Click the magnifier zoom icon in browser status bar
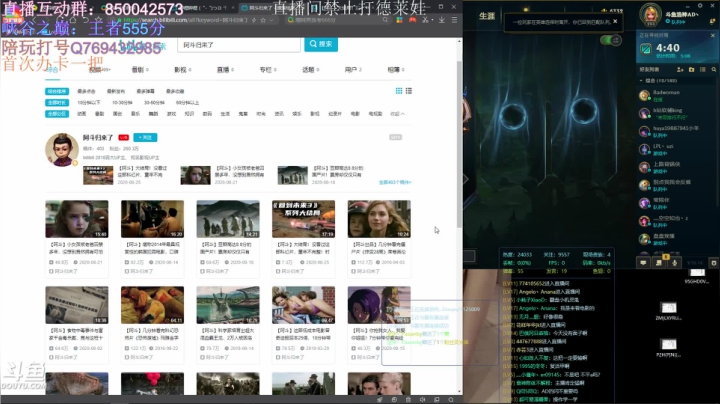 [451, 399]
